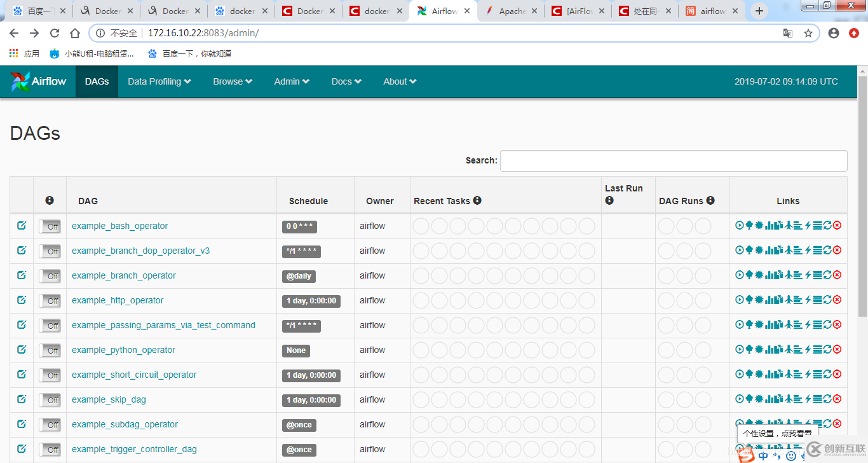
Task: Open a new browser tab
Action: click(759, 11)
